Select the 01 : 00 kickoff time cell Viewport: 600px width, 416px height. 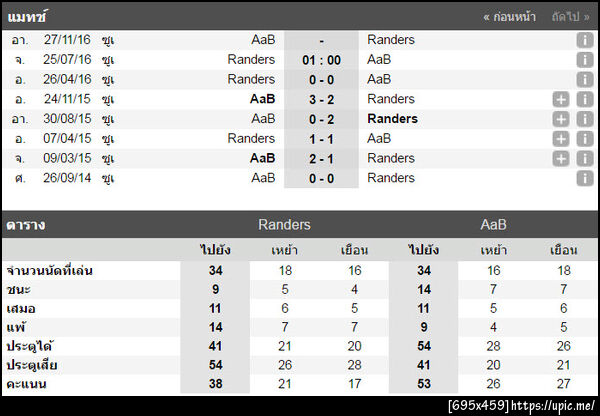tap(321, 60)
